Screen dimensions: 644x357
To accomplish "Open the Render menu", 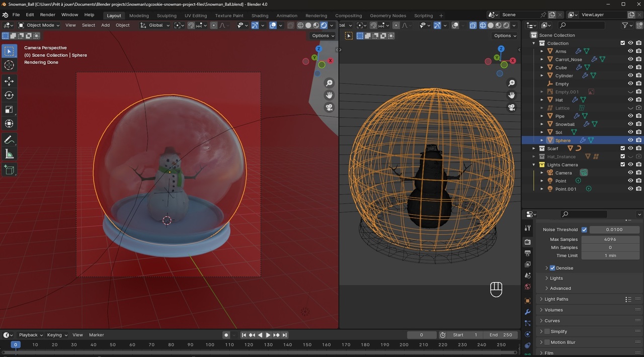I will point(48,15).
